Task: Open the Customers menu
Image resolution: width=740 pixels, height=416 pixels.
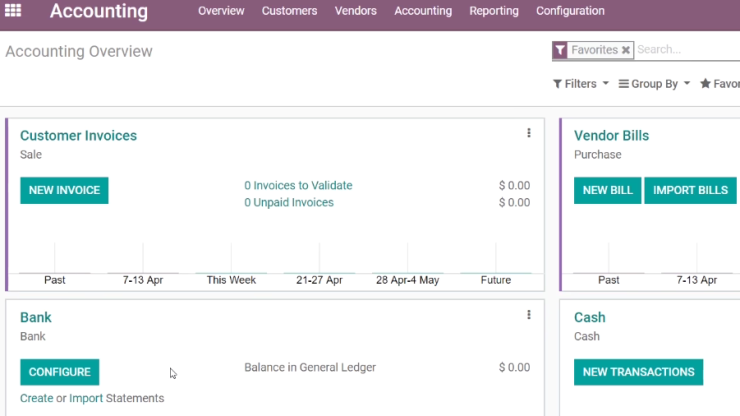Action: (289, 11)
